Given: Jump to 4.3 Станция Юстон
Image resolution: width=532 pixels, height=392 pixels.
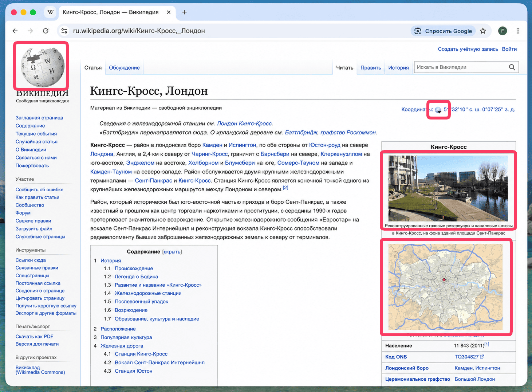Looking at the screenshot, I should pyautogui.click(x=133, y=371).
